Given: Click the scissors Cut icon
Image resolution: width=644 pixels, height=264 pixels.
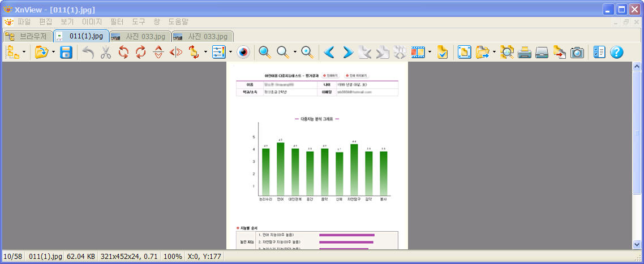Looking at the screenshot, I should [x=105, y=53].
